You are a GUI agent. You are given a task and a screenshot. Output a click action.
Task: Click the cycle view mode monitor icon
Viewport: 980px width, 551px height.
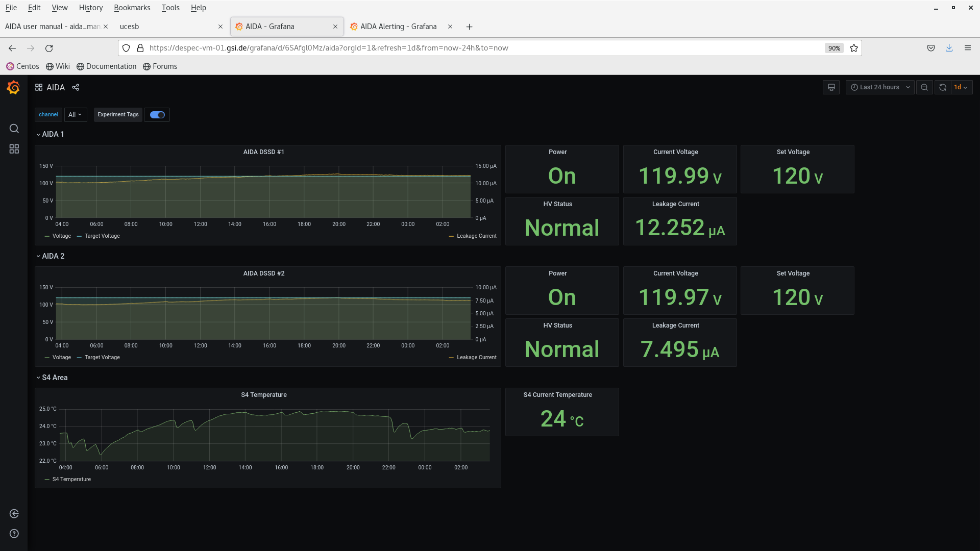[x=831, y=87]
